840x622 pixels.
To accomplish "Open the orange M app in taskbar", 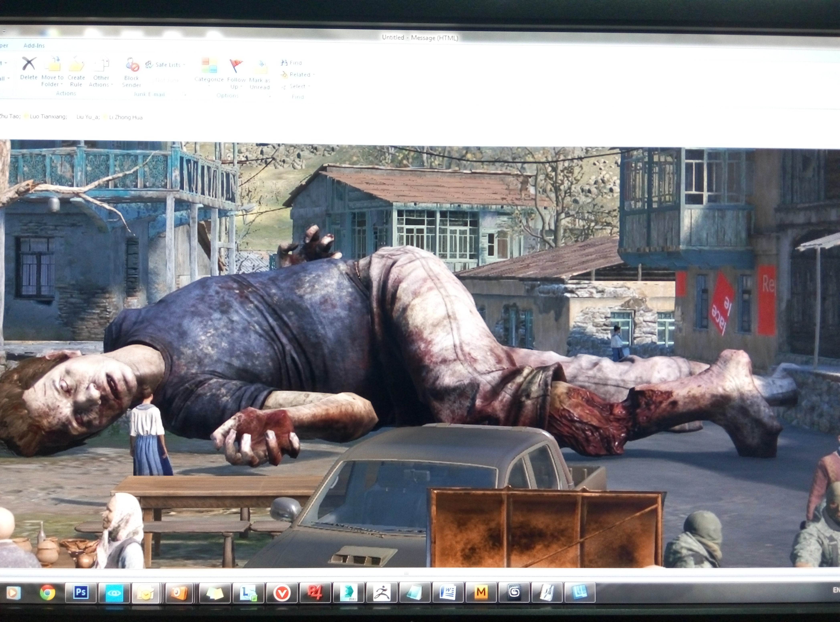I will click(x=481, y=592).
